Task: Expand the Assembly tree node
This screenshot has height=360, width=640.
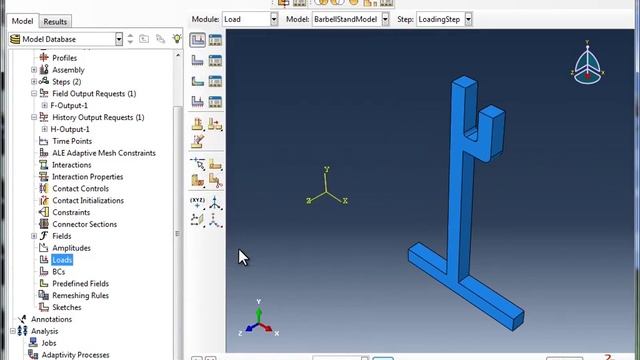Action: [34, 70]
